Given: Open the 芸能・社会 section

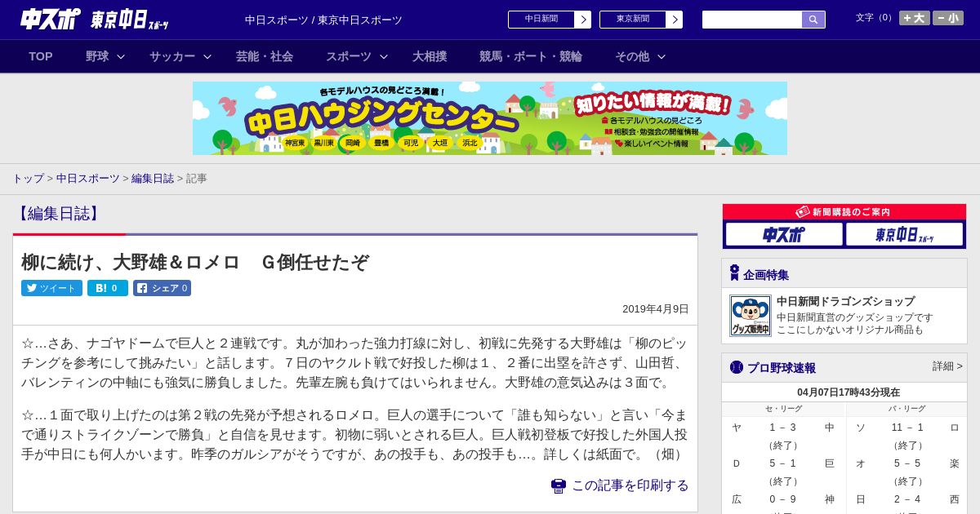Looking at the screenshot, I should (x=265, y=56).
